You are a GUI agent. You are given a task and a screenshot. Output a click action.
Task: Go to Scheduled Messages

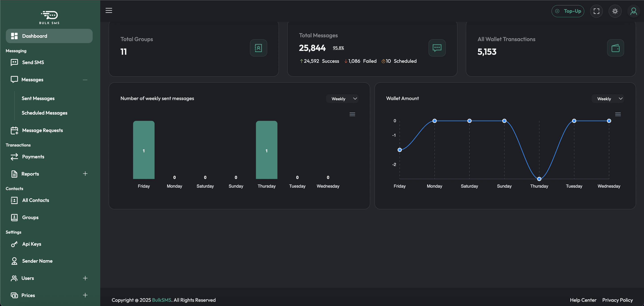tap(44, 113)
